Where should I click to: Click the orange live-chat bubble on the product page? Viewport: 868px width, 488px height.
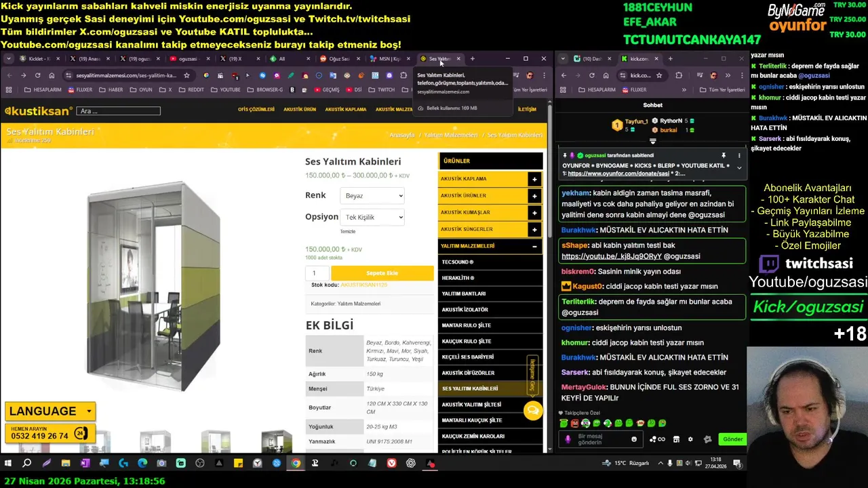tap(533, 411)
